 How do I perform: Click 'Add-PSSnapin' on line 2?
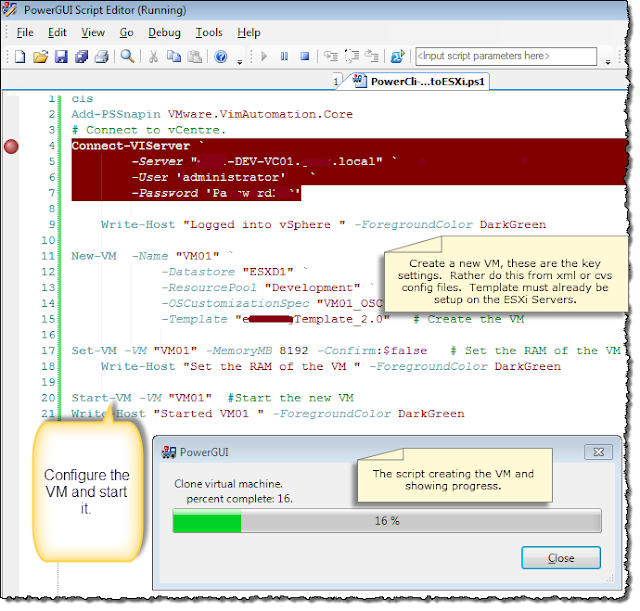(x=116, y=114)
